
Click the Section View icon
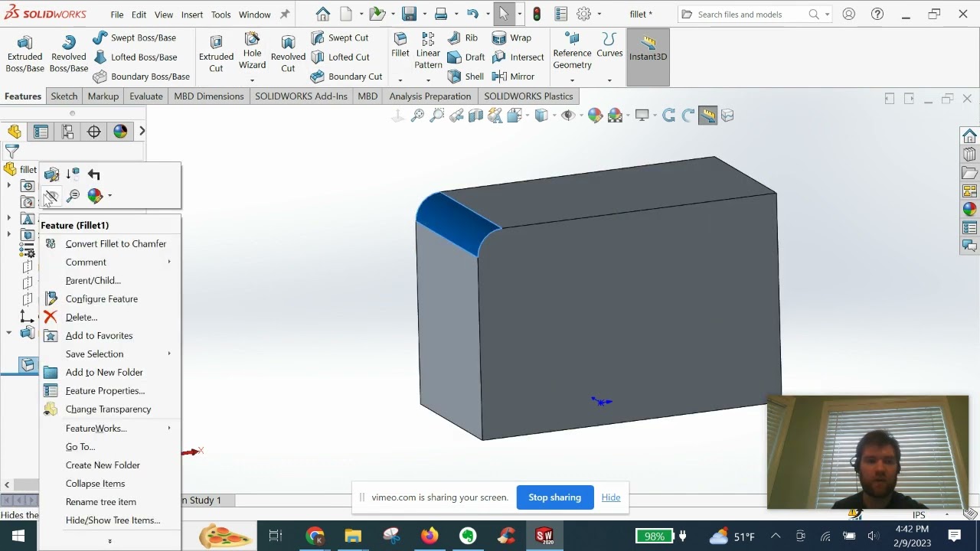(475, 116)
